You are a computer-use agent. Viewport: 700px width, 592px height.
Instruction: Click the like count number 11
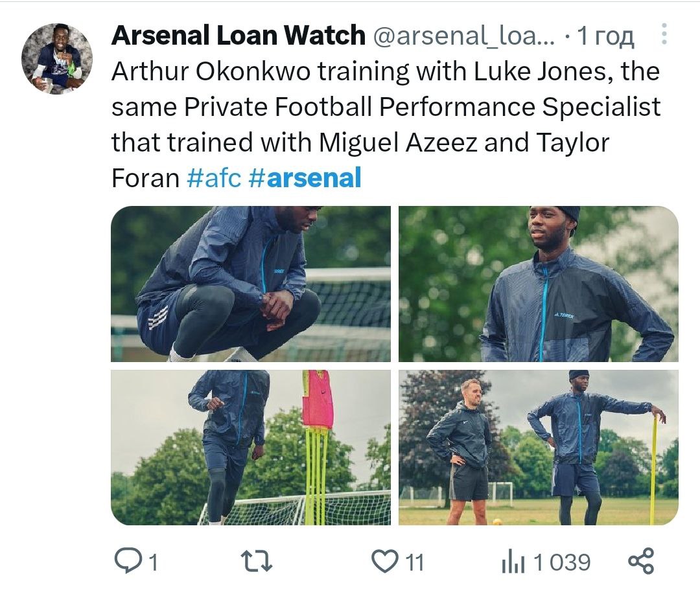coord(414,562)
